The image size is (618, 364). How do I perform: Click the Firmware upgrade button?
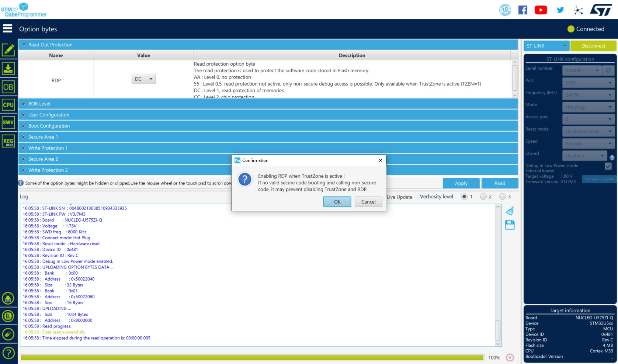pyautogui.click(x=599, y=179)
